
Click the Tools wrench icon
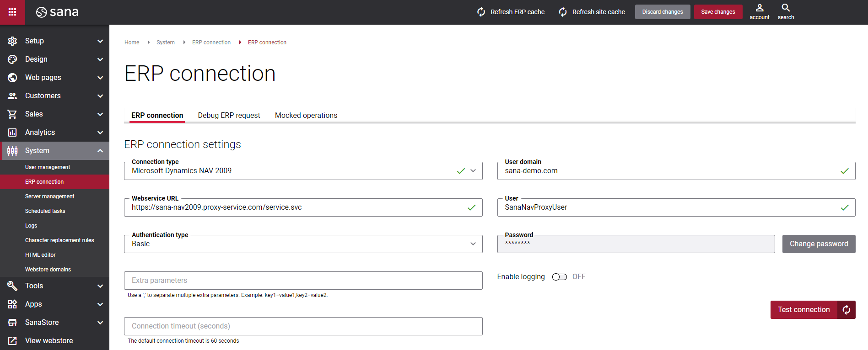[x=12, y=286]
